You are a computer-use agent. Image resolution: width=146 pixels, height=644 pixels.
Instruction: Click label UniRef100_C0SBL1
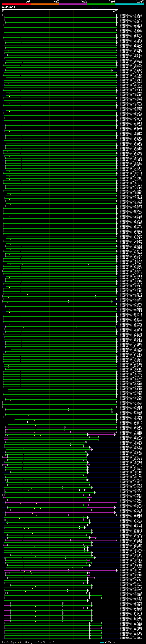pos(131,361)
